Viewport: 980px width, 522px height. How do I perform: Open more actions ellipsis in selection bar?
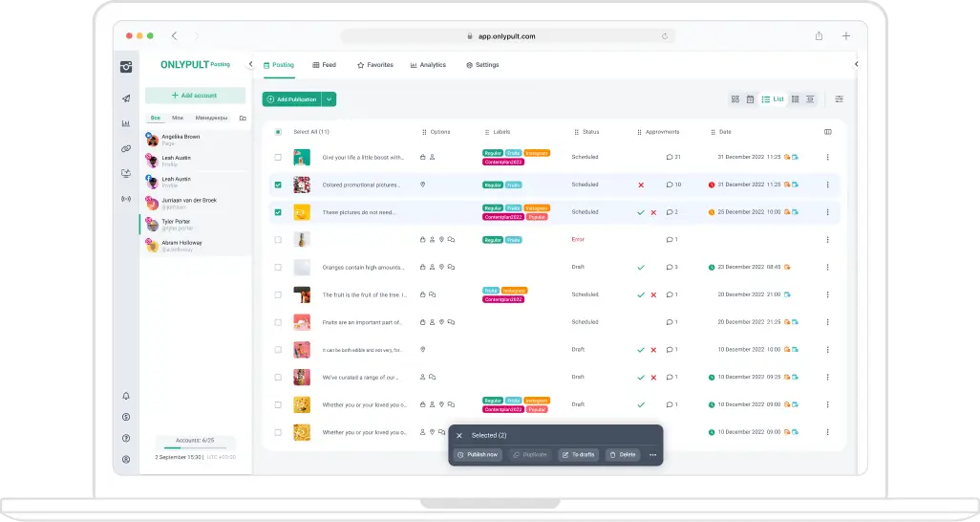[x=652, y=455]
